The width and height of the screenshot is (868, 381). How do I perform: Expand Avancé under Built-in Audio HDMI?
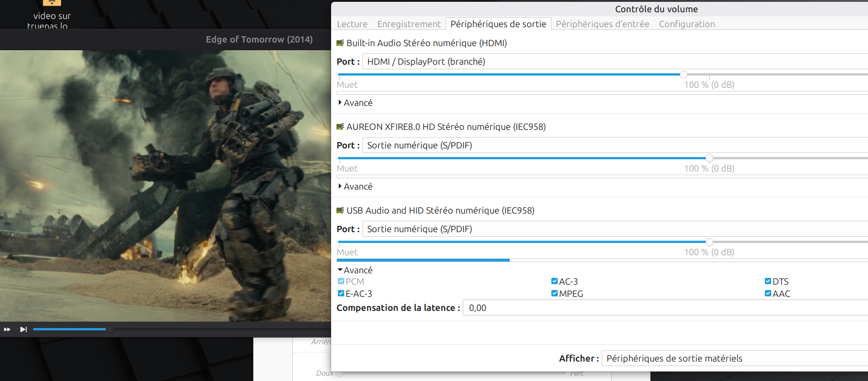[x=356, y=103]
